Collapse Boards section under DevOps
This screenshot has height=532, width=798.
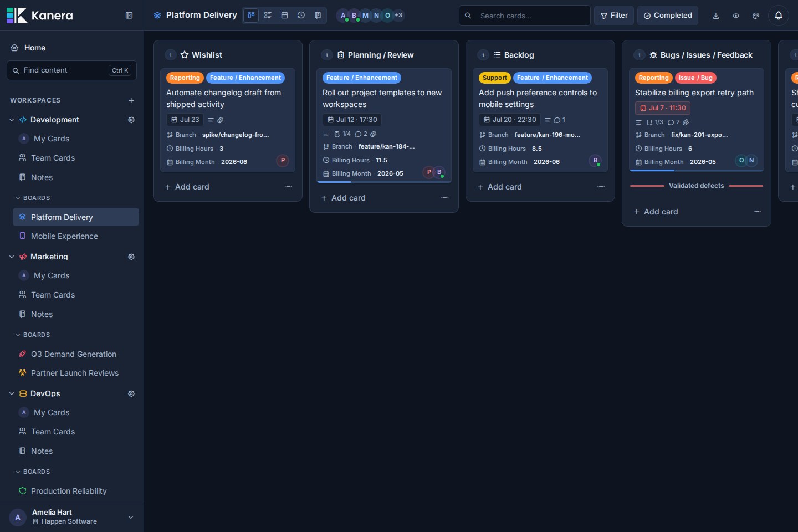[33, 472]
